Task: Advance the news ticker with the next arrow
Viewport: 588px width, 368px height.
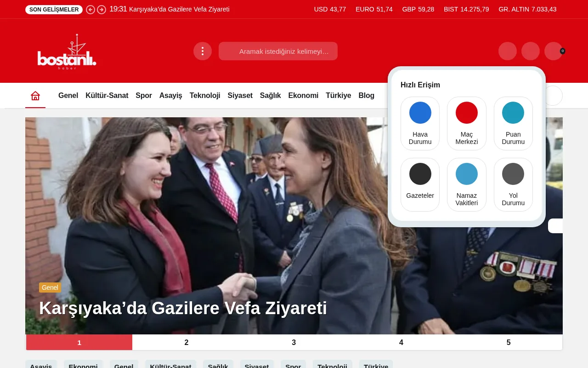Action: pyautogui.click(x=102, y=9)
